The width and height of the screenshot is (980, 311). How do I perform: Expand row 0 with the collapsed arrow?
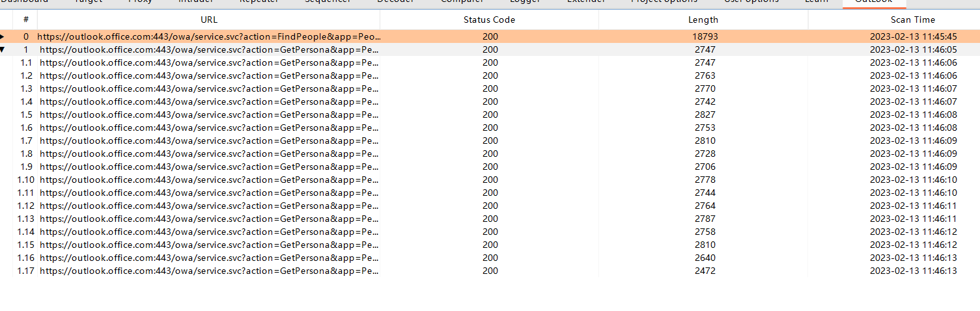(3, 36)
